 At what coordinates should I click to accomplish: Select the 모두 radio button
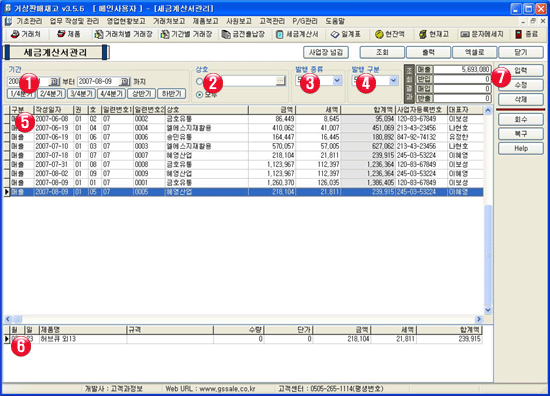point(200,94)
